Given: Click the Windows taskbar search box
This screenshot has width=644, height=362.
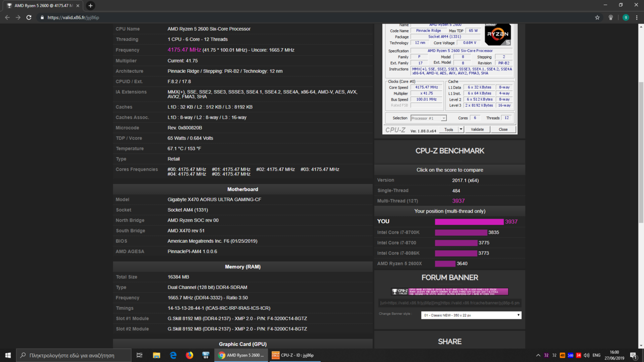Looking at the screenshot, I should 73,355.
